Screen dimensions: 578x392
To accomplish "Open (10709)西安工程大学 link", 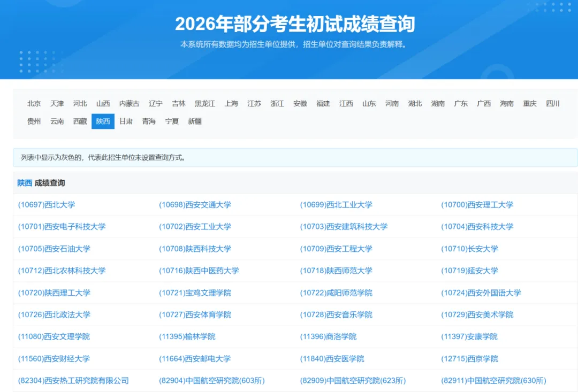I will tap(336, 249).
